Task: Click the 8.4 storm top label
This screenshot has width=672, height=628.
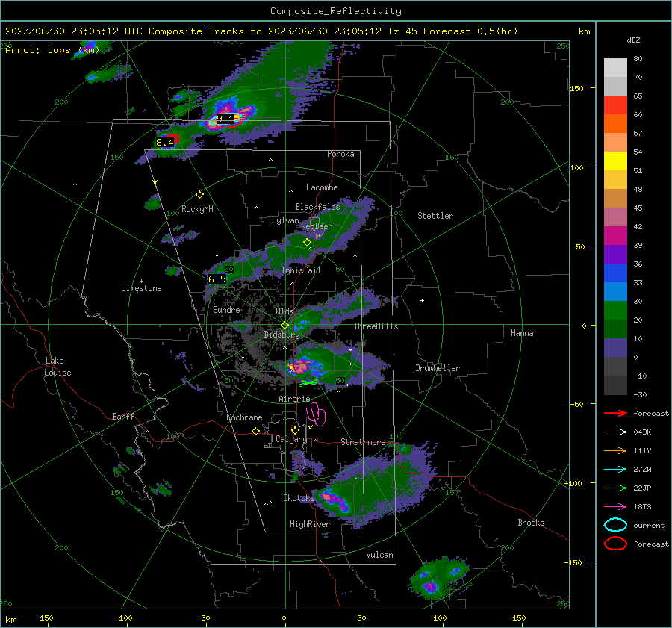Action: click(165, 142)
